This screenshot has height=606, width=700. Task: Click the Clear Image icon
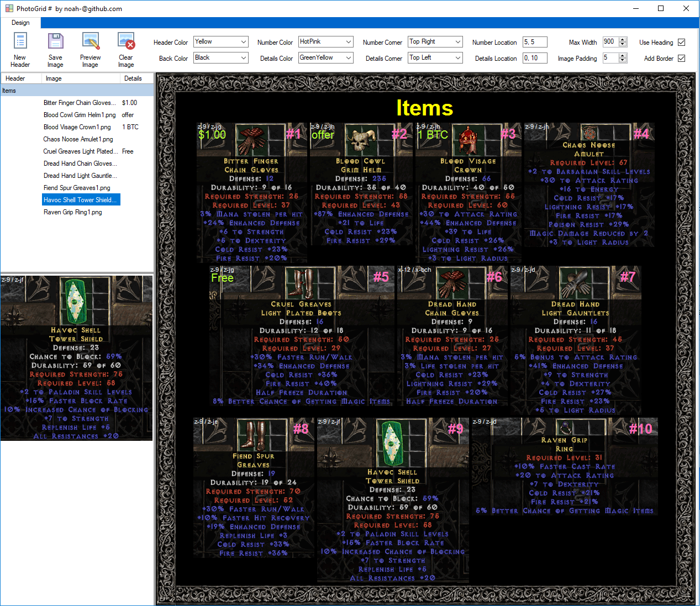126,41
